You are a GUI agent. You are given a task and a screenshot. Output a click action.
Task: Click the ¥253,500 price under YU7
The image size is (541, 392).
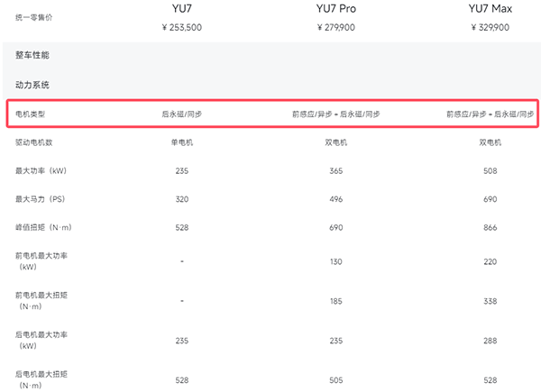(x=181, y=28)
